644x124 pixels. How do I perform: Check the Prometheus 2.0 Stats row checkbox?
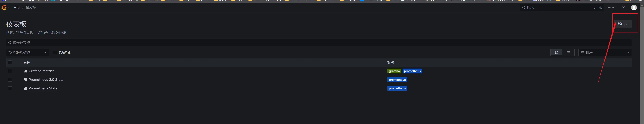[10, 80]
